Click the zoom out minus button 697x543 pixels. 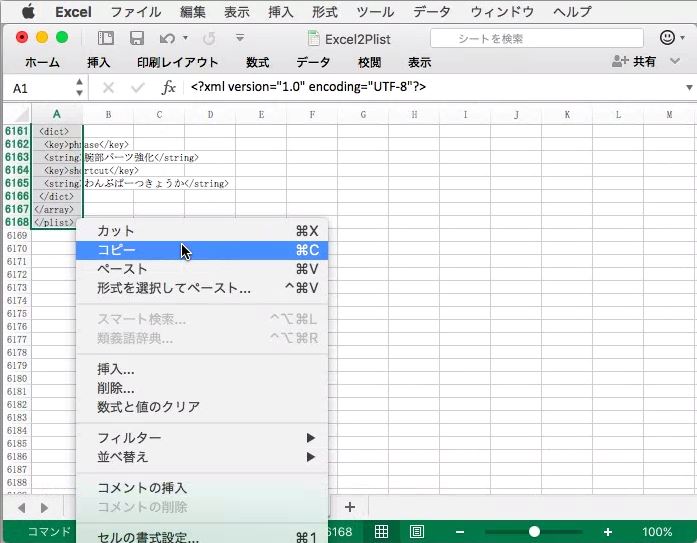(460, 532)
